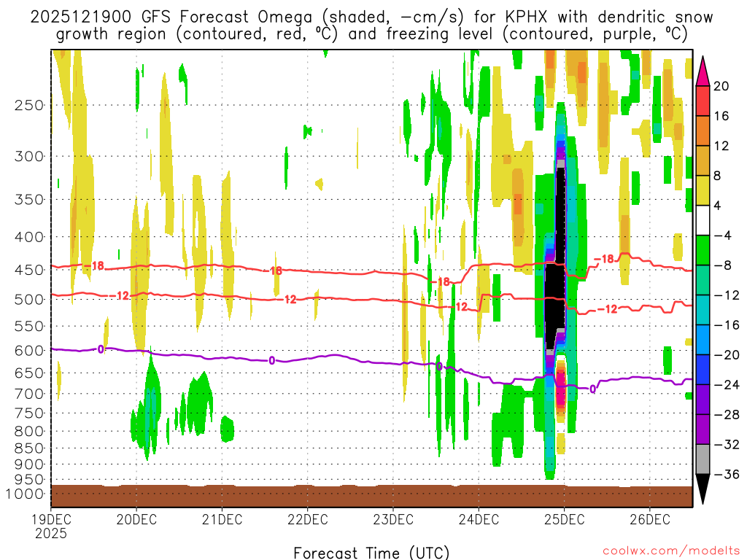
Task: Click the 400 pressure level label
Action: [29, 237]
